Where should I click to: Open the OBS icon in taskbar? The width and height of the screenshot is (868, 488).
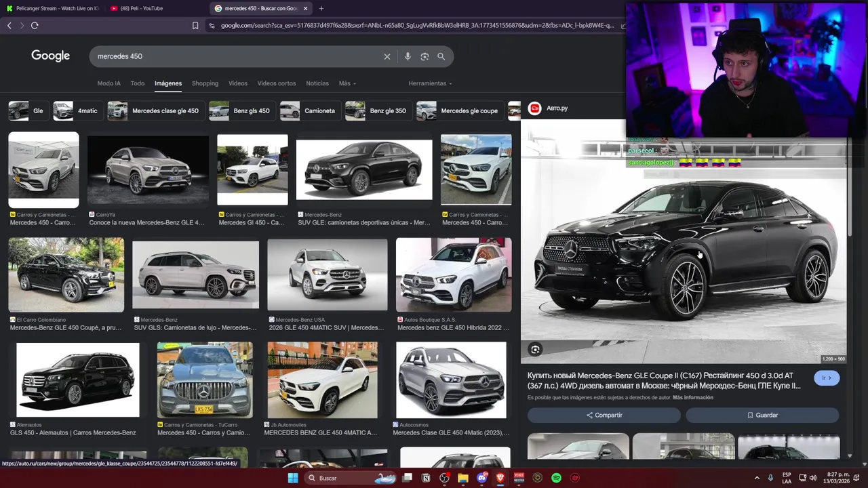(444, 478)
